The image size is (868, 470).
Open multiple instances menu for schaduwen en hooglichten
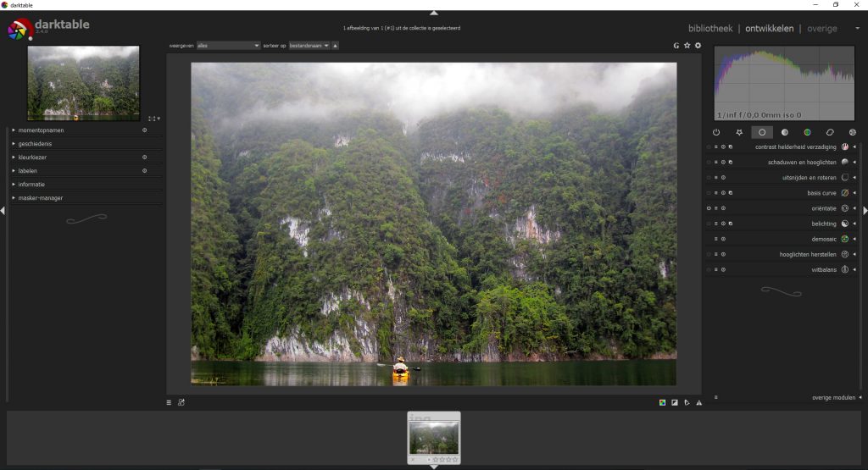731,163
